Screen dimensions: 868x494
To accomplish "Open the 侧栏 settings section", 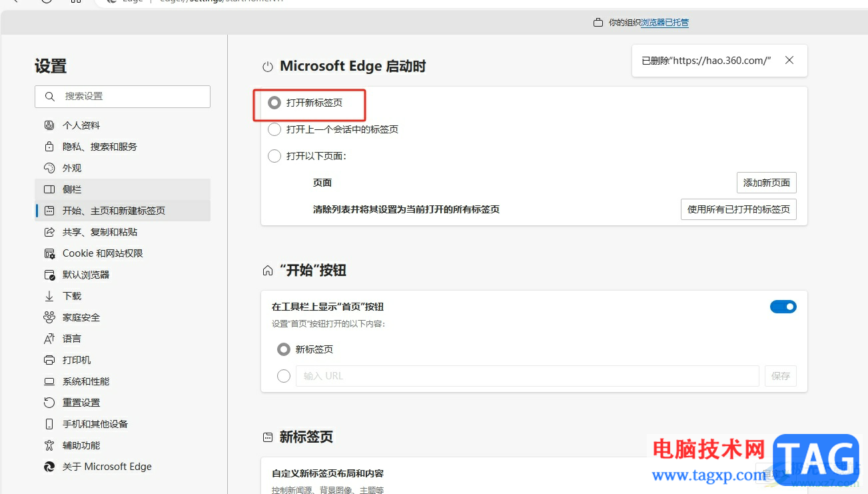I will pyautogui.click(x=123, y=189).
